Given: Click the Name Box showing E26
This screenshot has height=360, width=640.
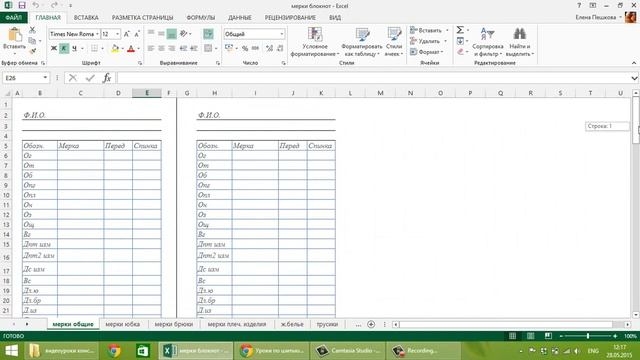Looking at the screenshot, I should click(x=26, y=78).
